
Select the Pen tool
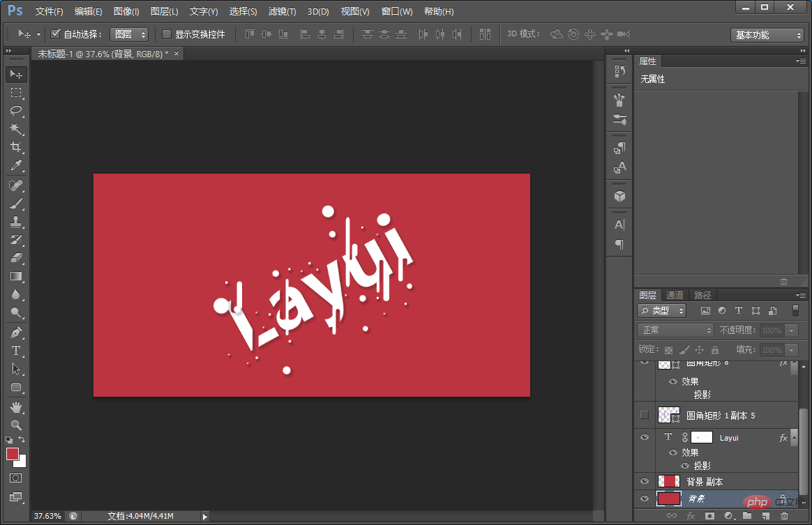[x=16, y=333]
